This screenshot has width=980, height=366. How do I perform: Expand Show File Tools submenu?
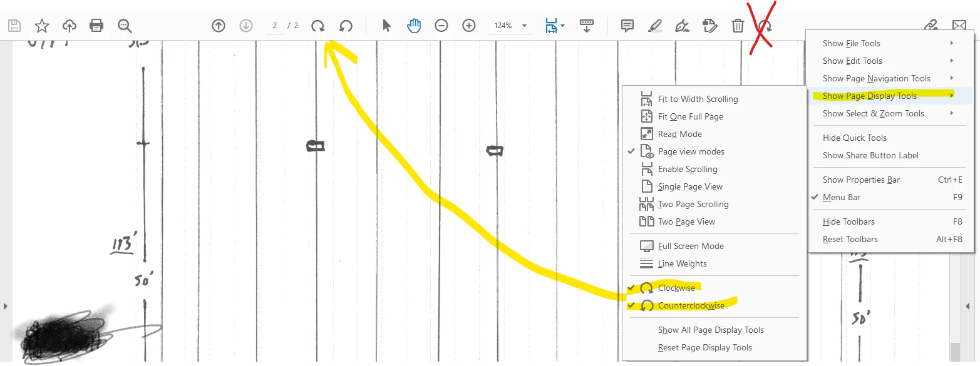click(890, 43)
